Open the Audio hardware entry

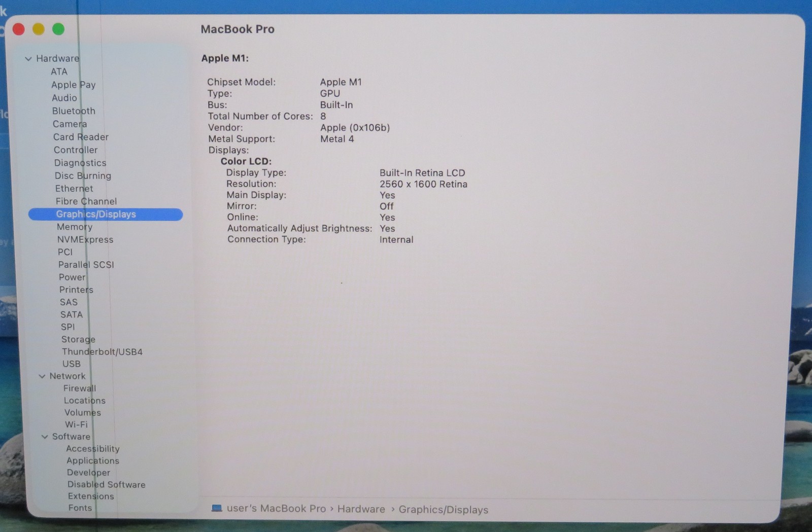point(64,98)
